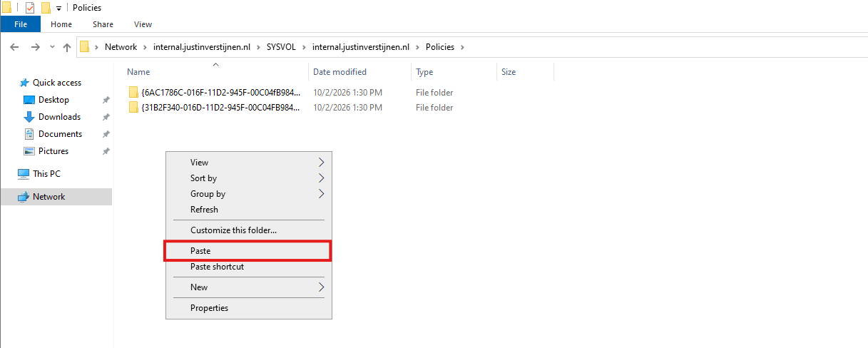Click the Properties quick access toolbar icon

coord(30,8)
